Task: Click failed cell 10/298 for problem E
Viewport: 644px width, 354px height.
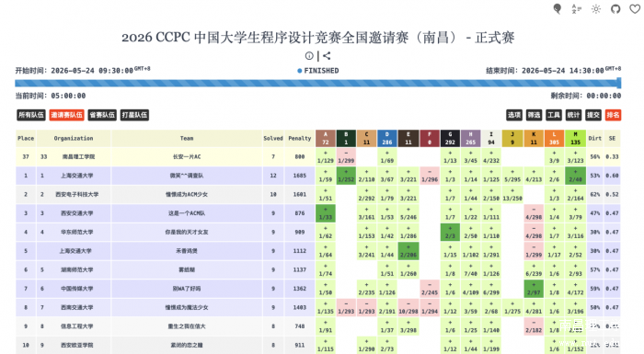Action: tap(408, 308)
